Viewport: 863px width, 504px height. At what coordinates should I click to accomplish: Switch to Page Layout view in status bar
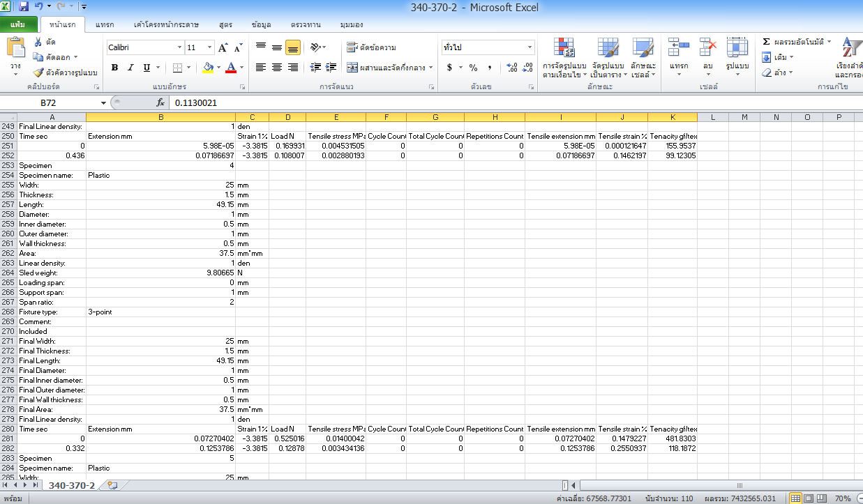click(809, 498)
